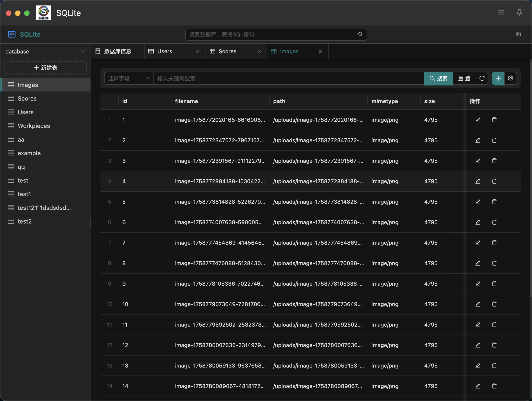532x401 pixels.
Task: Close the Users tab
Action: (198, 51)
